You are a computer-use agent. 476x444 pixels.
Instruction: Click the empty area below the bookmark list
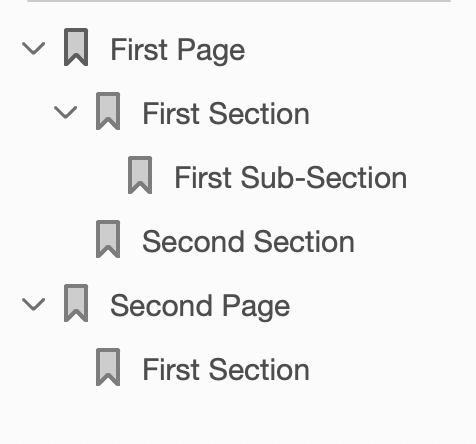(x=238, y=417)
